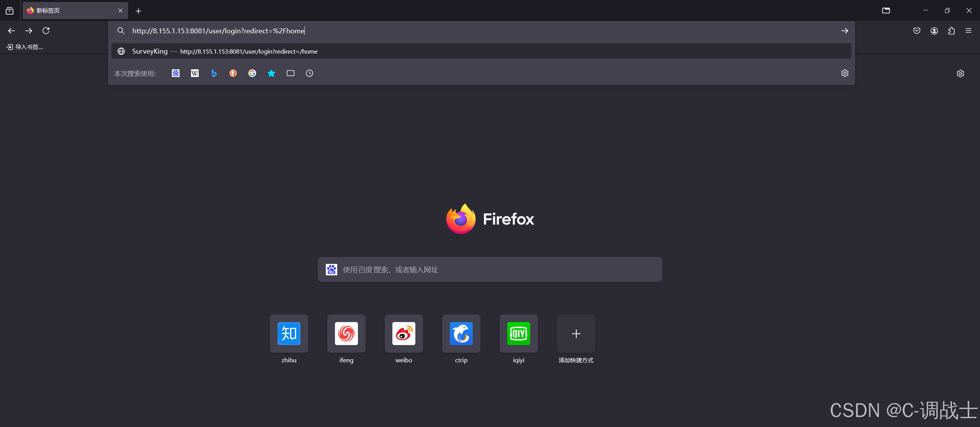This screenshot has width=980, height=427.
Task: Click the Baidu search box on page
Action: click(490, 270)
